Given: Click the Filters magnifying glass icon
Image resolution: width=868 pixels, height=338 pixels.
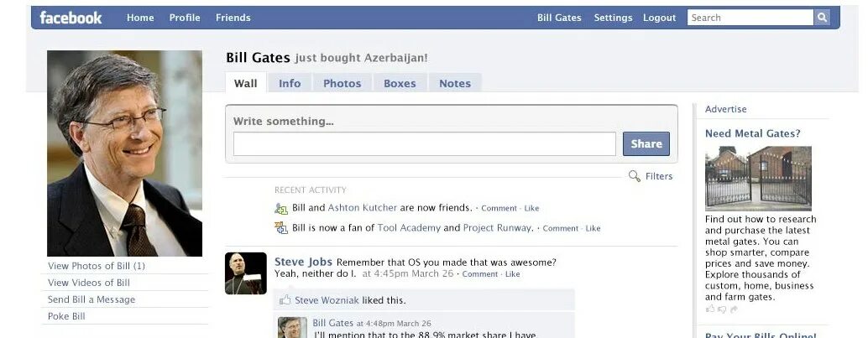Looking at the screenshot, I should (x=635, y=176).
